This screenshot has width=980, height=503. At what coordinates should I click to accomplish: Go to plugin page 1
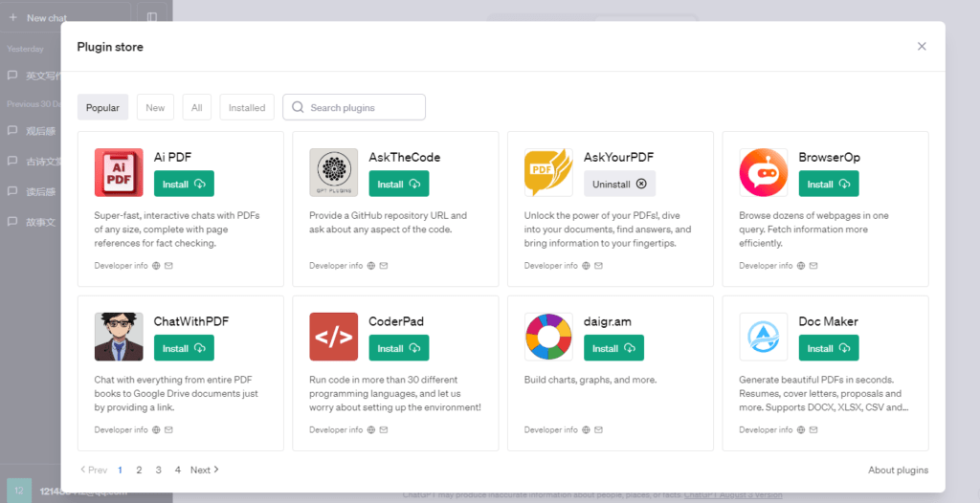[x=120, y=470]
